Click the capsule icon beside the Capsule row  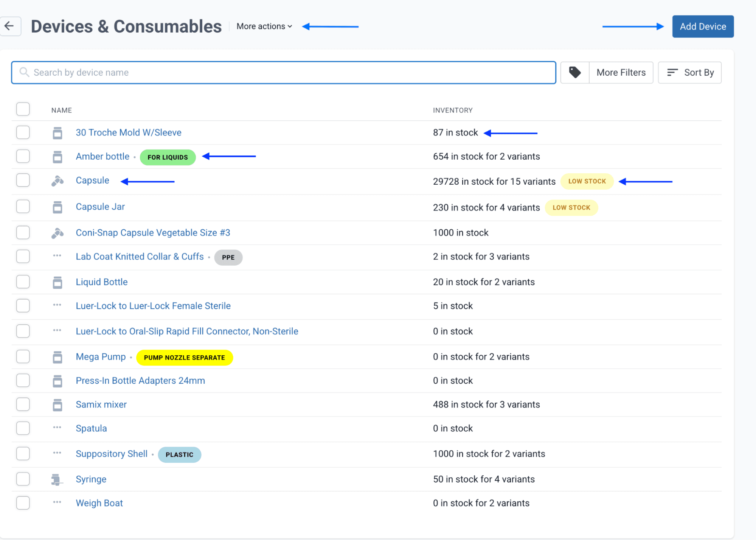57,181
